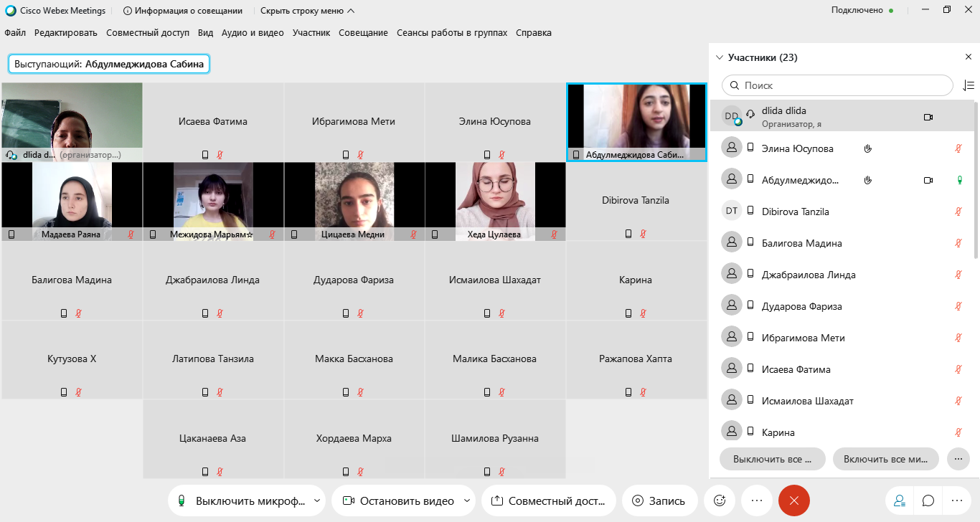Open the Аудио и видео menu
Viewport: 980px width, 522px height.
(x=253, y=33)
